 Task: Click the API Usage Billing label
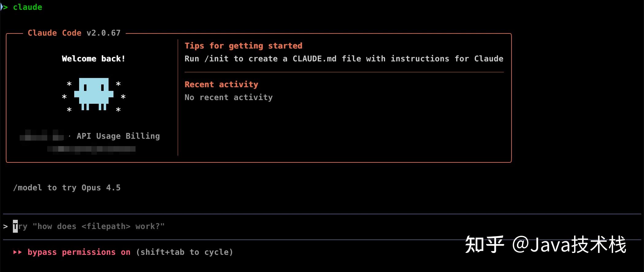118,136
